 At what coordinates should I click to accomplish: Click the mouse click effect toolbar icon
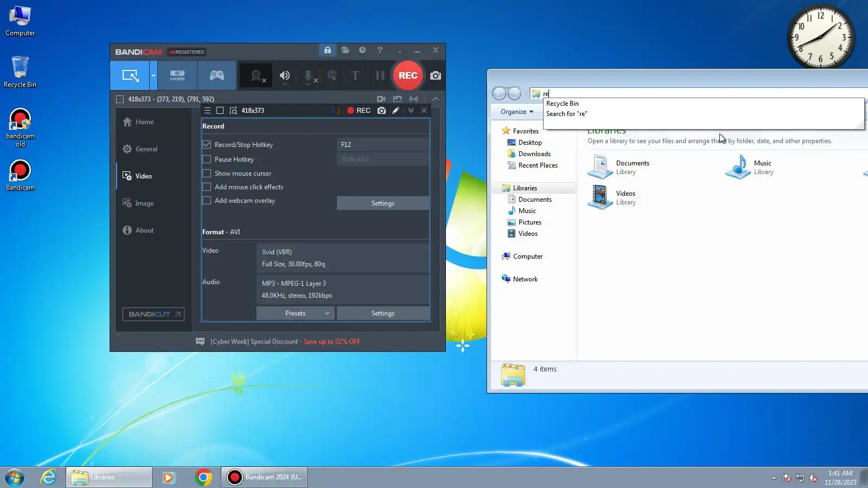pyautogui.click(x=332, y=76)
